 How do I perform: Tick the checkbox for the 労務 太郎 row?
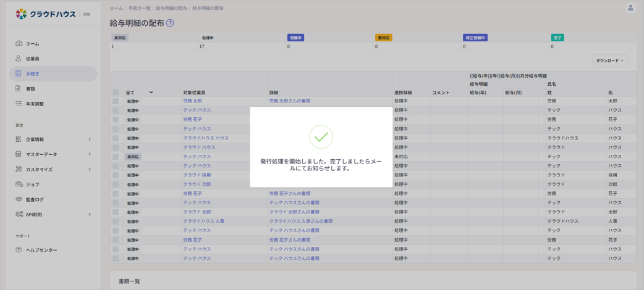tap(116, 101)
